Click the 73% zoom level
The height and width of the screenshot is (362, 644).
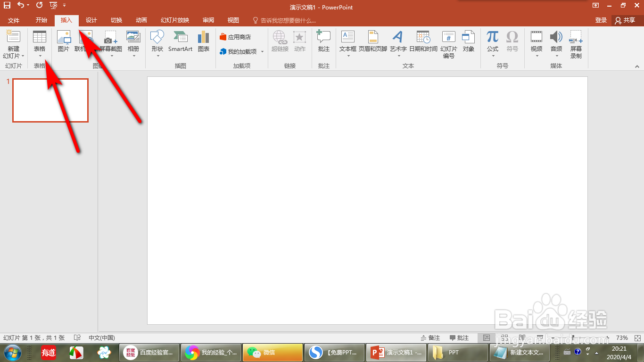click(622, 338)
